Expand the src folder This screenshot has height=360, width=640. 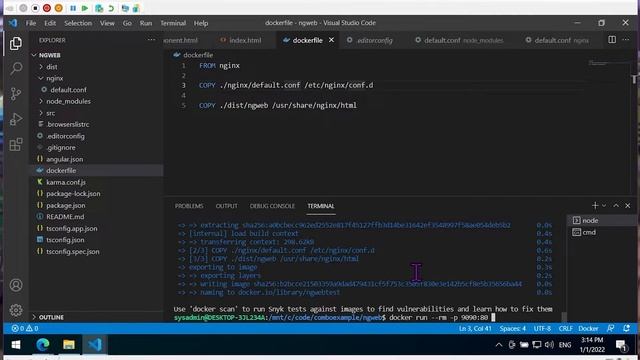[50, 113]
